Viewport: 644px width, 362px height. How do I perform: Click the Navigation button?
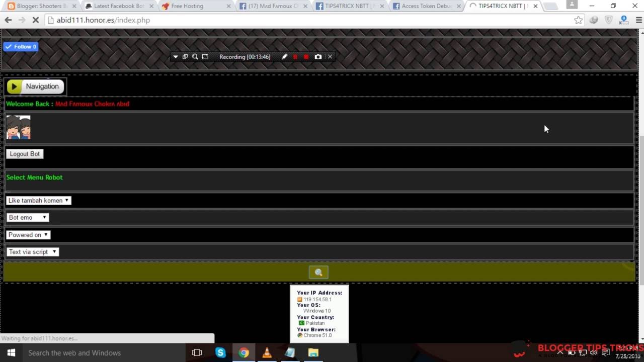point(35,86)
